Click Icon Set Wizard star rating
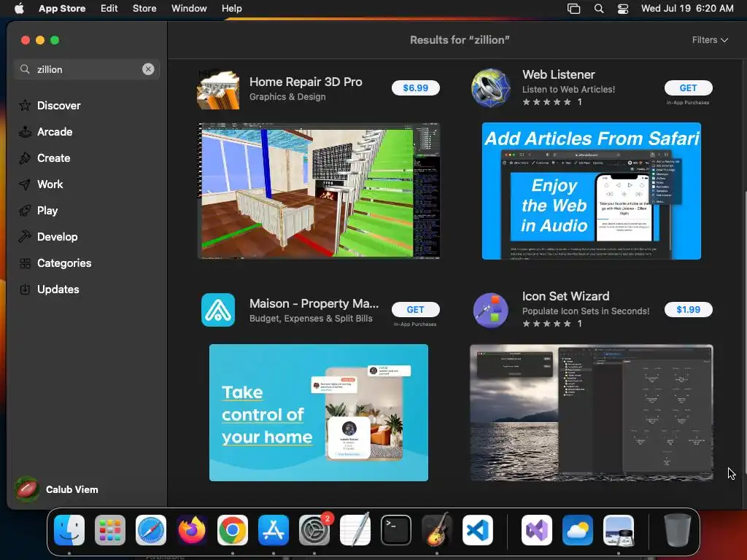 point(546,324)
